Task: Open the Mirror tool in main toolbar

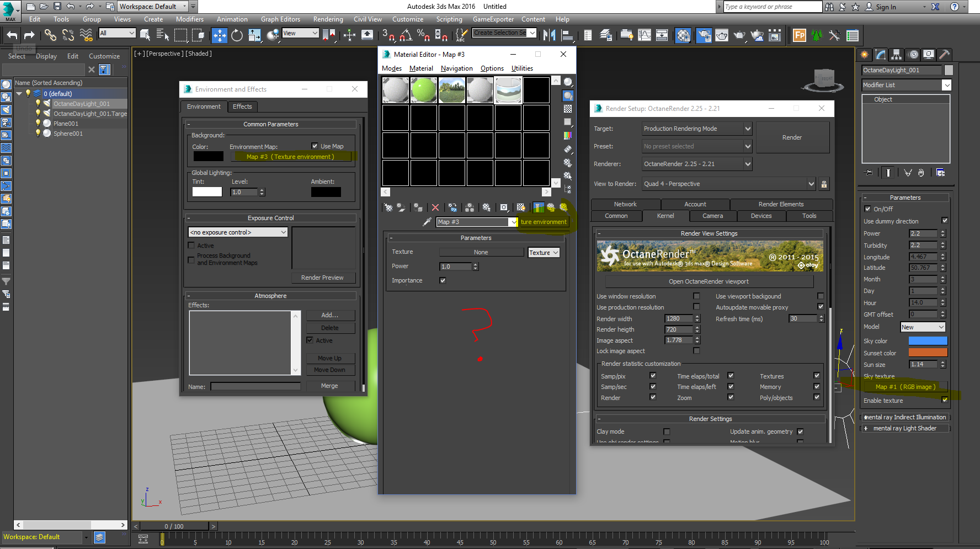Action: [549, 35]
